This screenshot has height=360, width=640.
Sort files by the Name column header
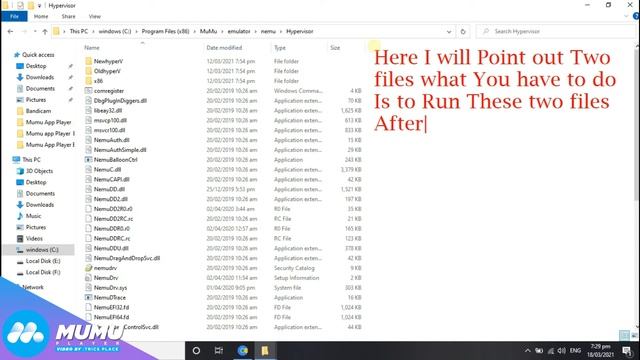(x=92, y=48)
